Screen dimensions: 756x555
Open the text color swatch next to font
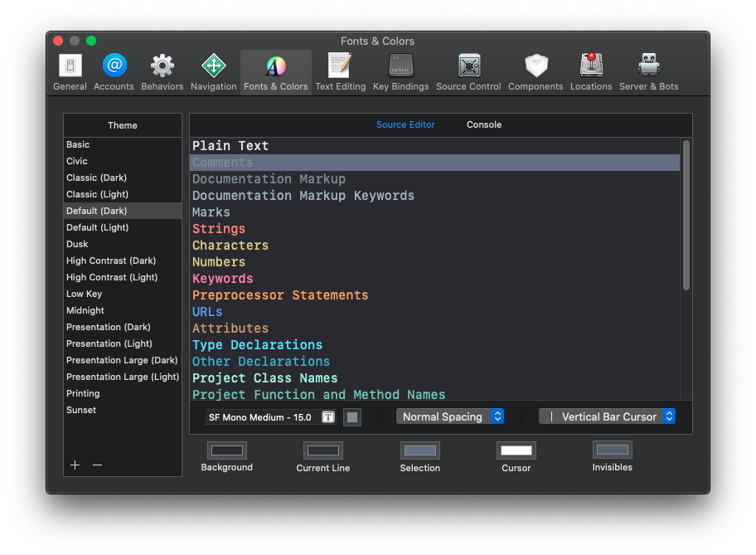(352, 417)
